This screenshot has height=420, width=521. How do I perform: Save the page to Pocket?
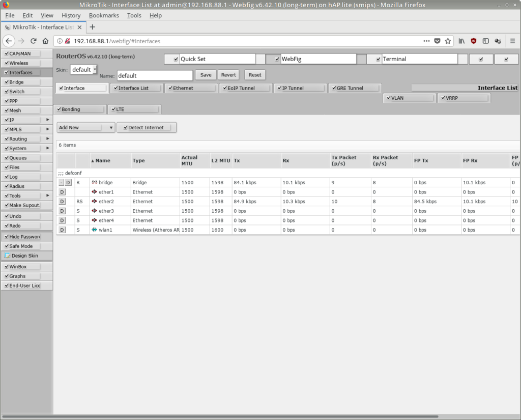tap(437, 41)
